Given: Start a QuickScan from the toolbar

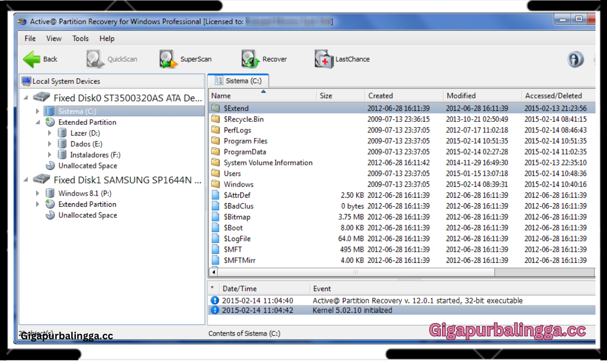Looking at the screenshot, I should coord(112,59).
